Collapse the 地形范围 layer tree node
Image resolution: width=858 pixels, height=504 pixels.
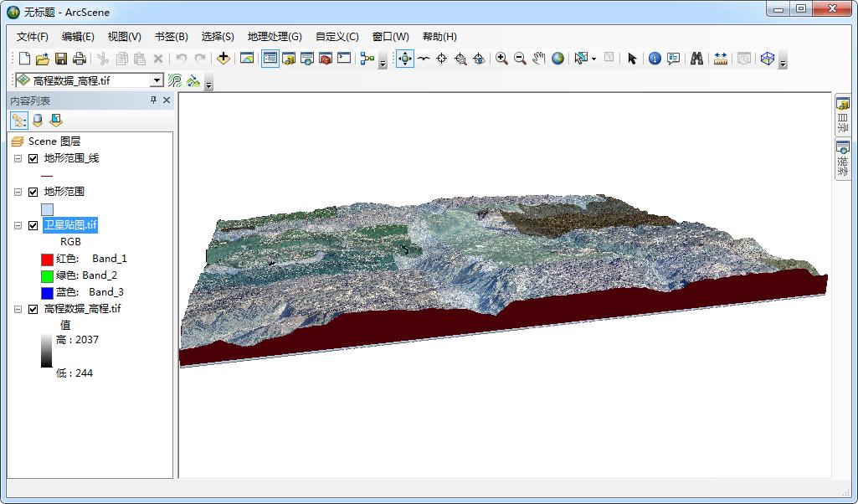coord(18,192)
